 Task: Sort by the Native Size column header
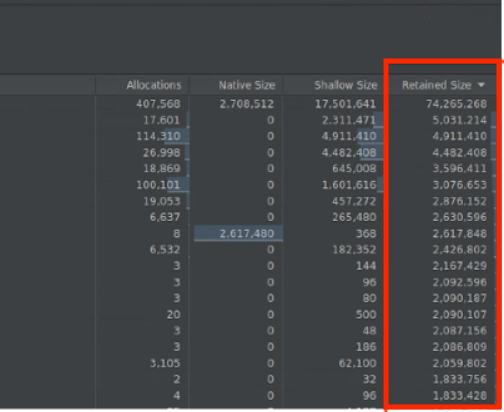pos(247,85)
